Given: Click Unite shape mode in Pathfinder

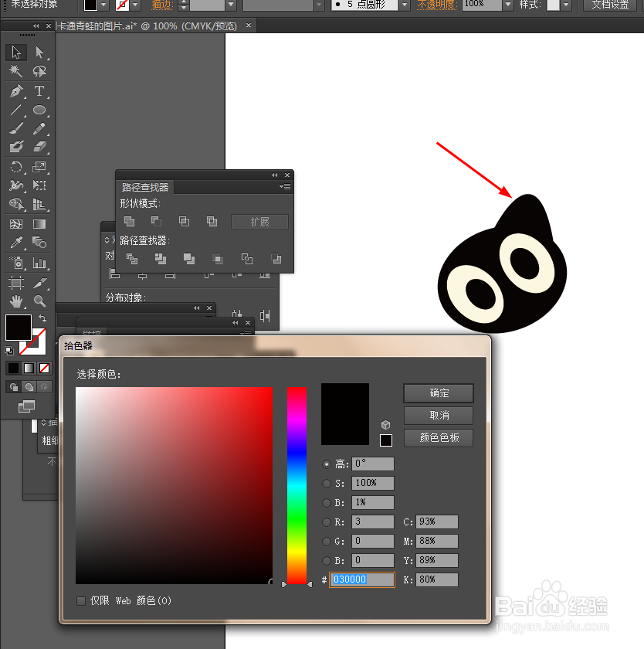Looking at the screenshot, I should click(x=130, y=222).
